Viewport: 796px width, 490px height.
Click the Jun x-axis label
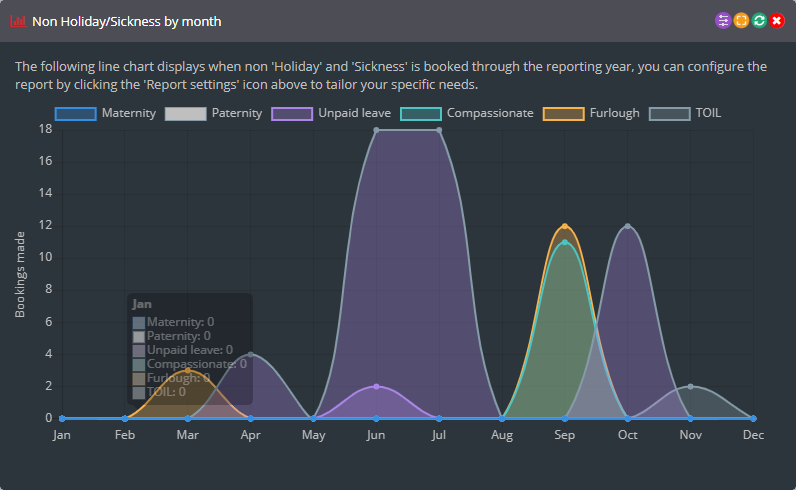[376, 435]
